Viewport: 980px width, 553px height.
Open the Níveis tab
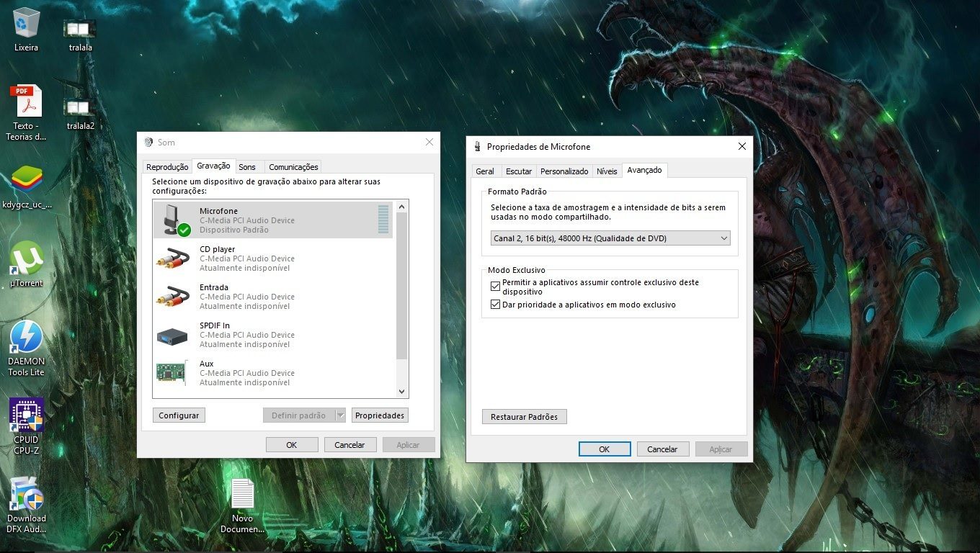coord(607,171)
